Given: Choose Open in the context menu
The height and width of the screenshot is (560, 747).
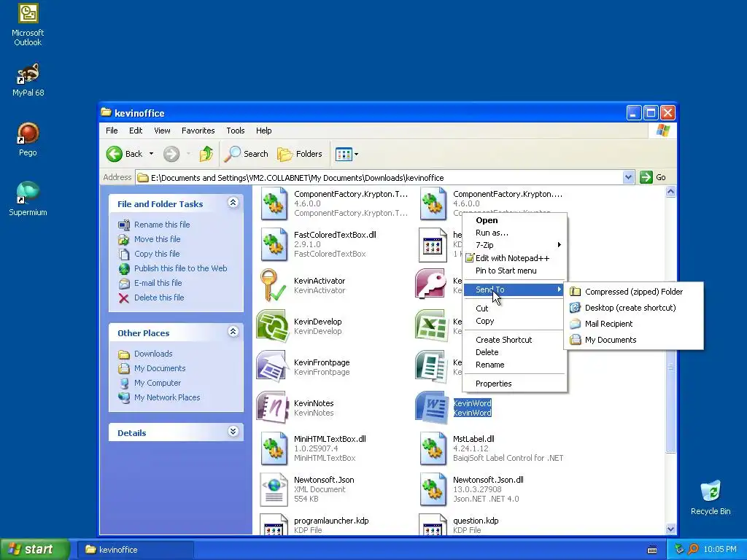Looking at the screenshot, I should tap(515, 220).
